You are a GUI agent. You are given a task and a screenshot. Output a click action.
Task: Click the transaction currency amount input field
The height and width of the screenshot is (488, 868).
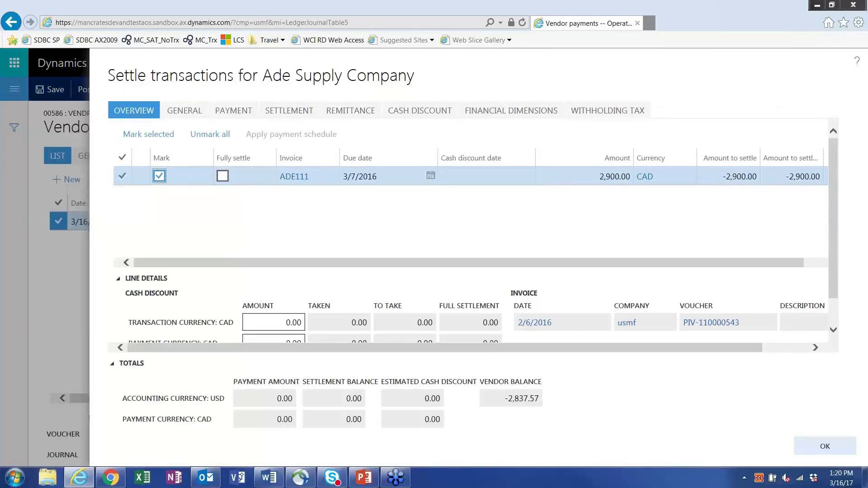273,322
